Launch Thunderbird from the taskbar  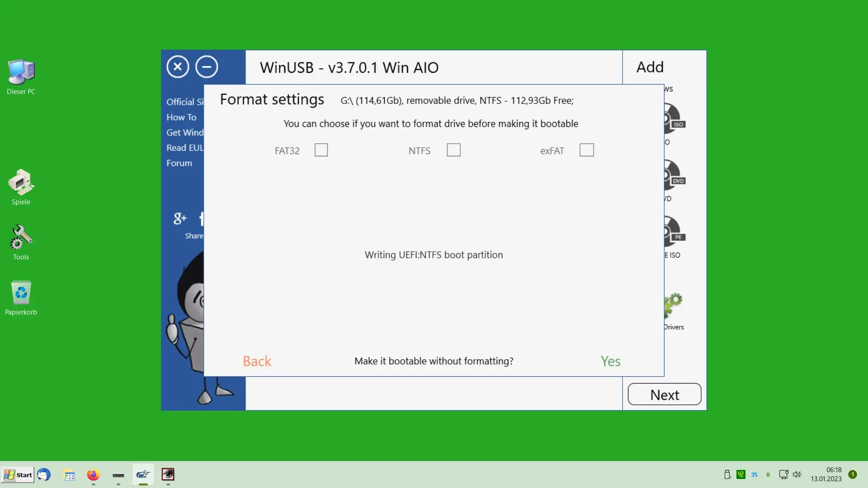click(44, 475)
